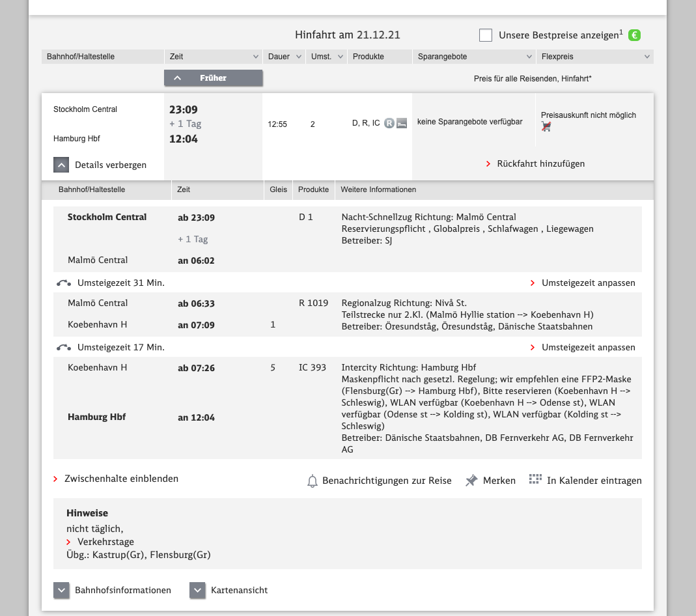Viewport: 696px width, 616px height.
Task: Click the reservation required R icon
Action: (389, 123)
